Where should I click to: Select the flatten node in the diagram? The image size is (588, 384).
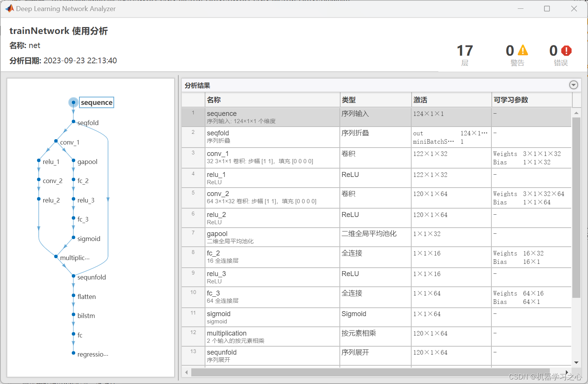[x=73, y=296]
